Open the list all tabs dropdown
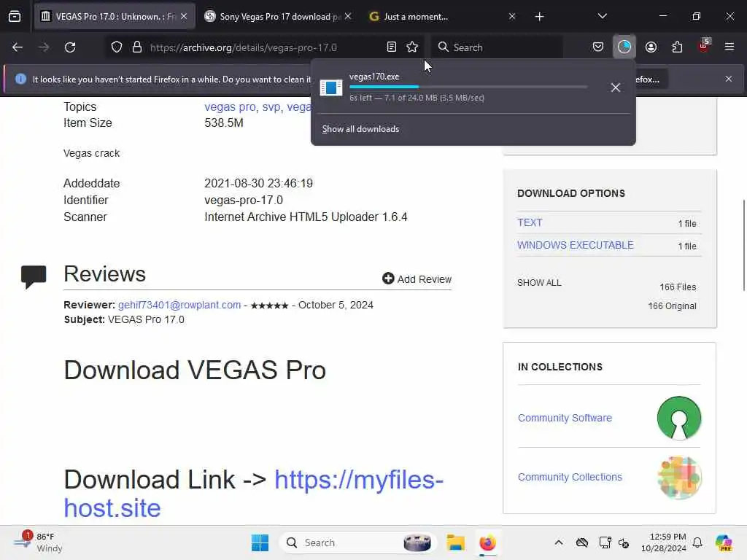 pos(602,17)
